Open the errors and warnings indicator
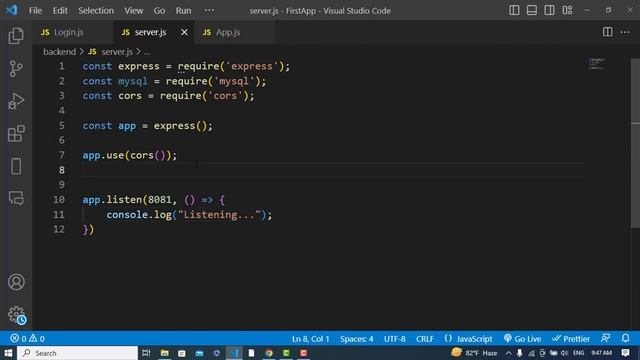 click(x=28, y=338)
